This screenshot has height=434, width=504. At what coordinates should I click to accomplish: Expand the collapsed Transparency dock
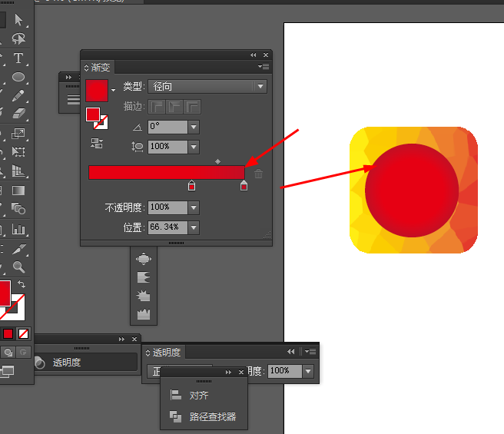coord(121,340)
